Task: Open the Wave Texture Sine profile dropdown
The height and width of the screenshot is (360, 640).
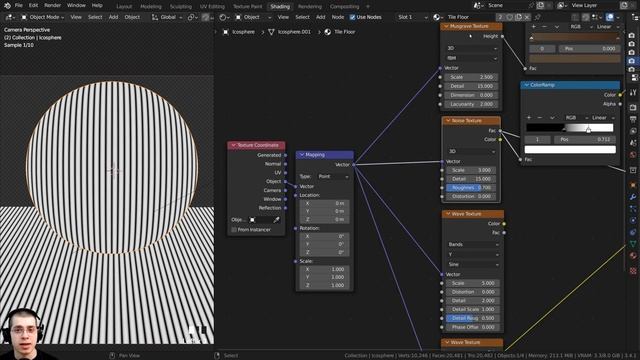Action: pos(473,264)
